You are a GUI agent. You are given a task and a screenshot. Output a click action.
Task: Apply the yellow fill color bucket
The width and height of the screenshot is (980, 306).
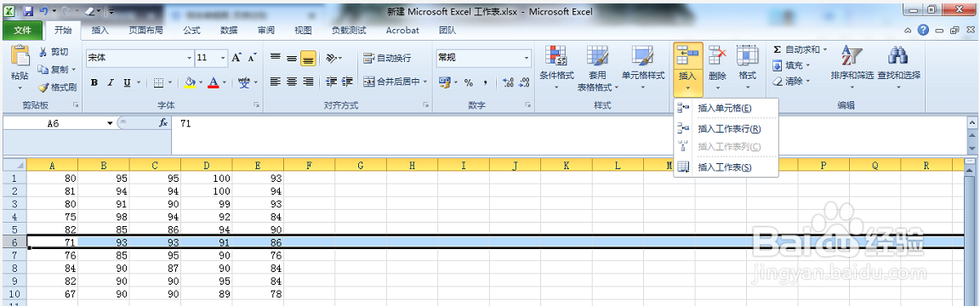[x=191, y=82]
